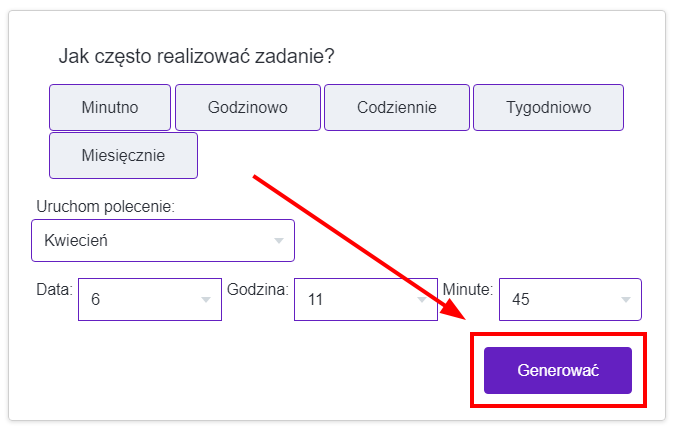Pick the Tygodniowo frequency button
The height and width of the screenshot is (429, 677).
click(548, 108)
